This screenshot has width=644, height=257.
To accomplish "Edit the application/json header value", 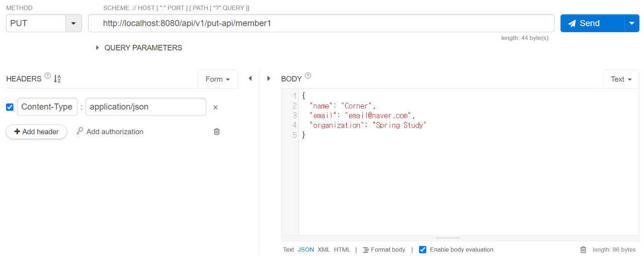I will coord(146,107).
